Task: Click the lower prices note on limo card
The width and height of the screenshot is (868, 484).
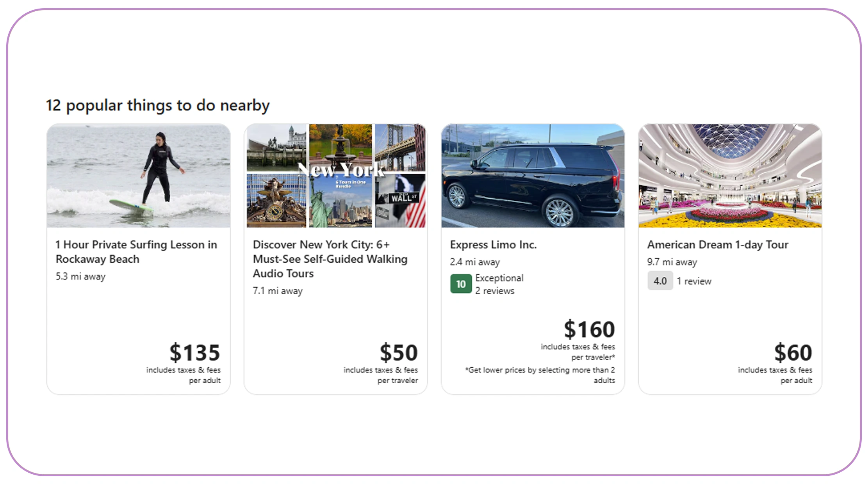Action: pyautogui.click(x=540, y=375)
